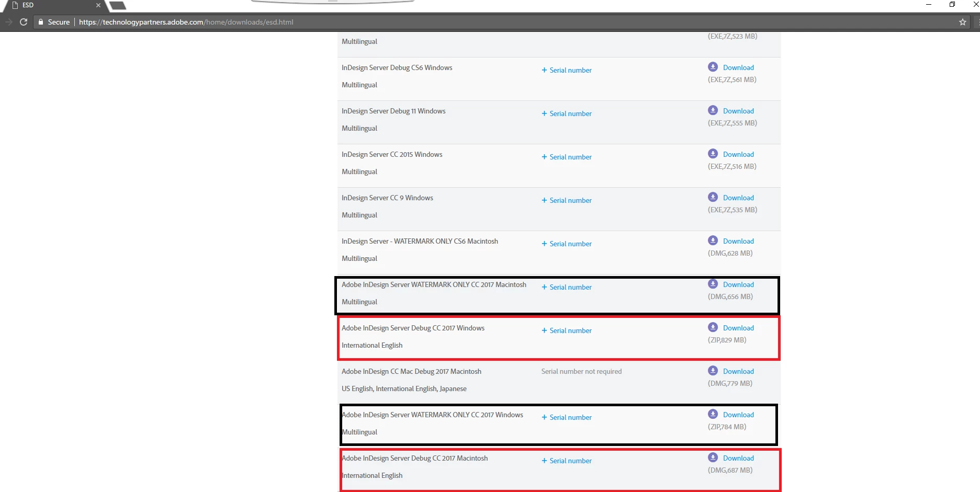Screen dimensions: 980x492
Task: Expand Serial number for WATERMARK ONLY CS6 Macintosh
Action: 567,244
